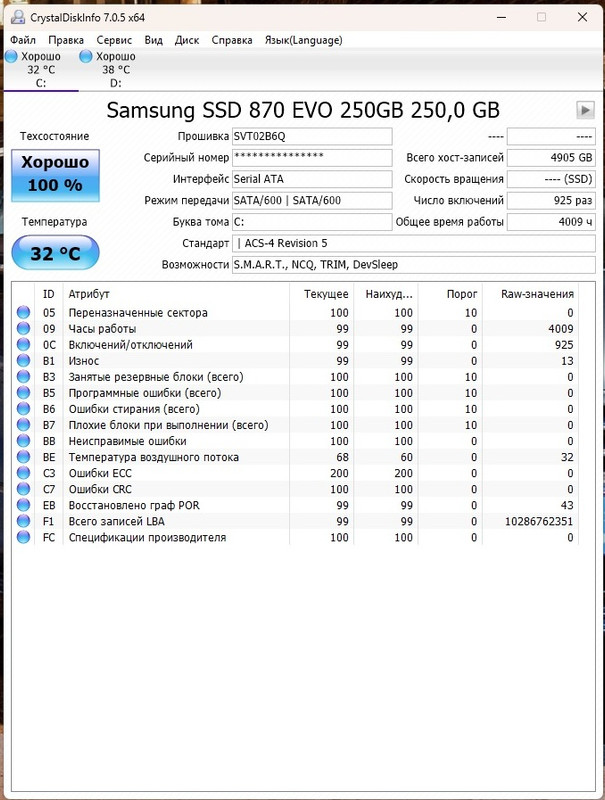The width and height of the screenshot is (605, 800).
Task: Click the next disk arrow button
Action: pos(585,110)
